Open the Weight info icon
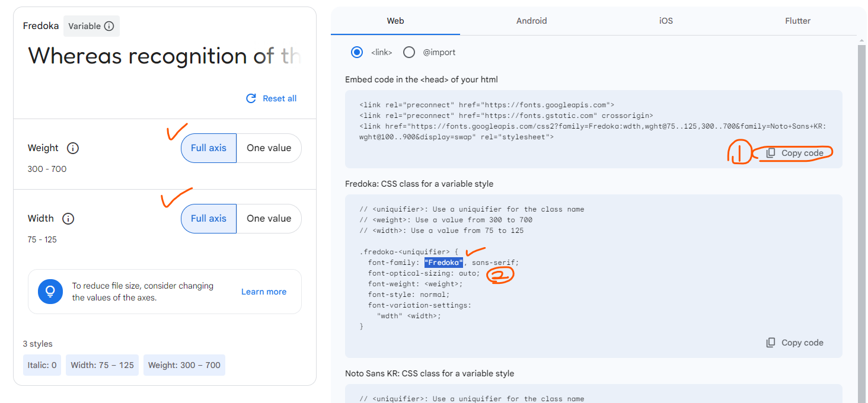 73,148
